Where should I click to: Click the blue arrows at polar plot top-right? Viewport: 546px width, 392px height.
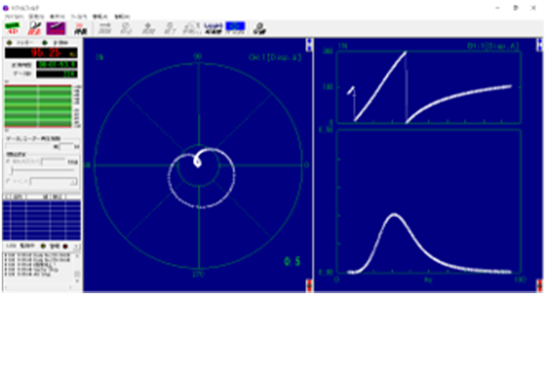pyautogui.click(x=309, y=45)
